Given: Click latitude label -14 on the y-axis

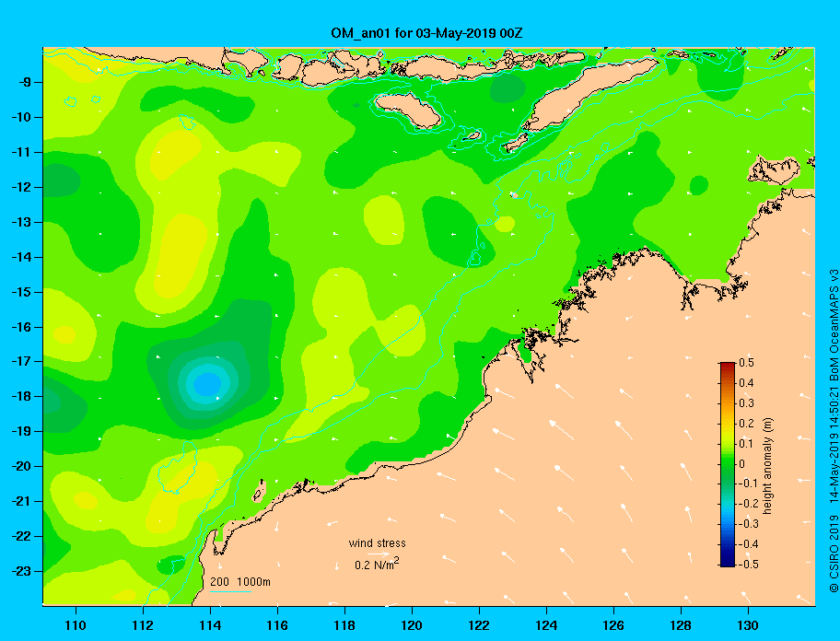Looking at the screenshot, I should click(x=21, y=257).
